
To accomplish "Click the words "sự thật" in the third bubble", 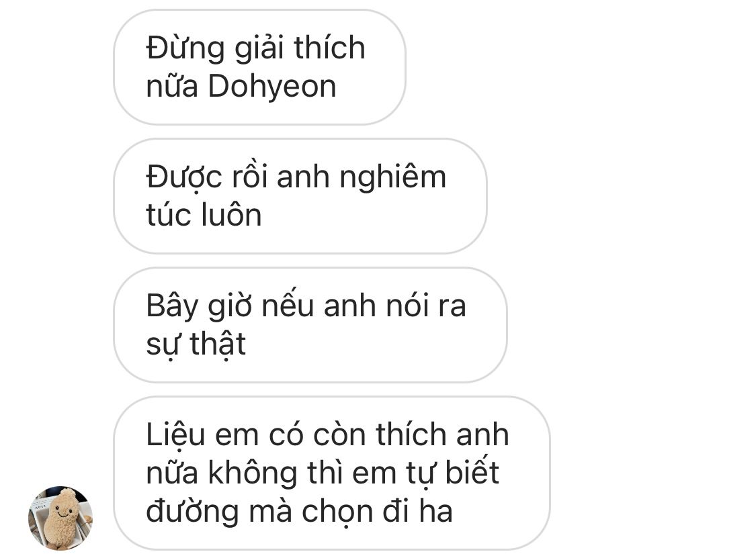I will pyautogui.click(x=196, y=344).
